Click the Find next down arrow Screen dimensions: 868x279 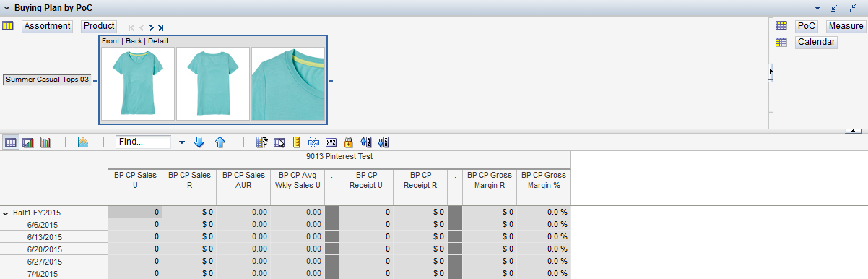pos(200,142)
